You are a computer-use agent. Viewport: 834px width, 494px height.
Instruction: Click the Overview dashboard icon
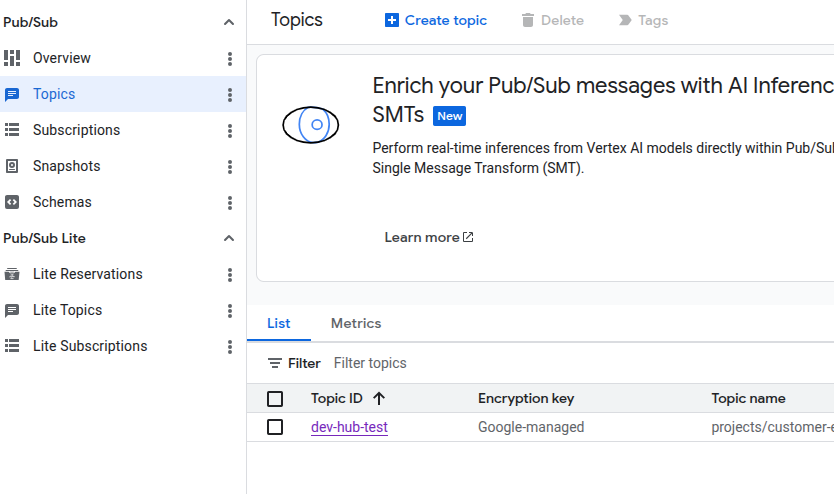[x=12, y=58]
